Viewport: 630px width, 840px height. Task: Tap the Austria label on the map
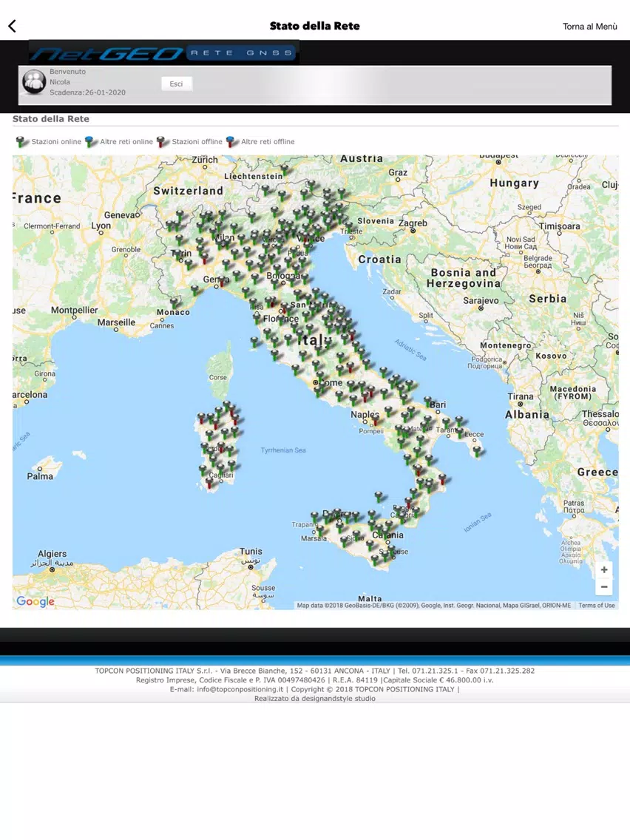362,158
